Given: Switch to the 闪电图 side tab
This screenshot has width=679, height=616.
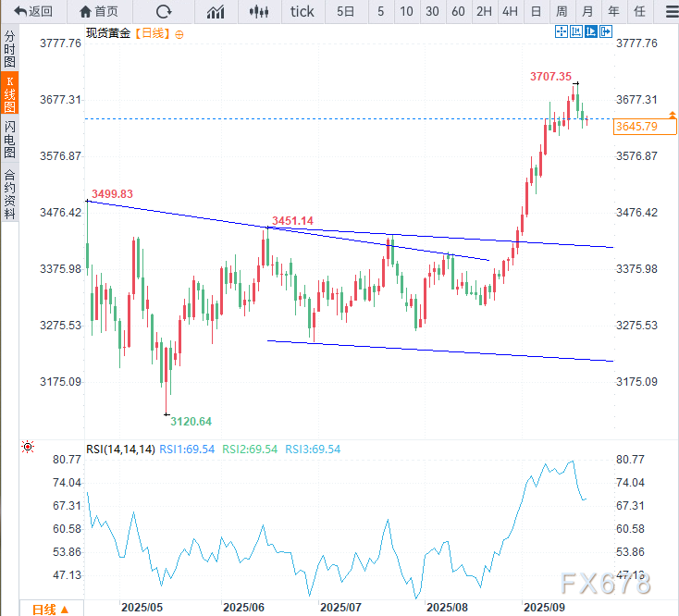Looking at the screenshot, I should coord(9,139).
